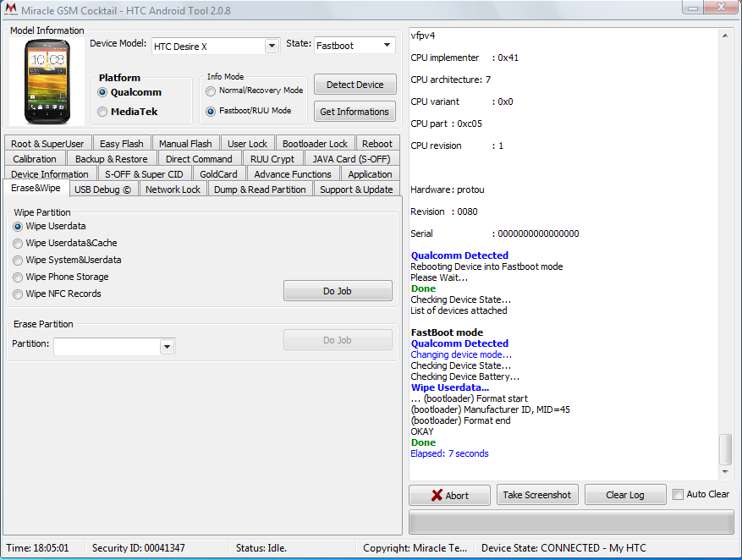Choose Normal/Recovery Mode info option
Viewport: 742px width, 560px height.
point(211,91)
